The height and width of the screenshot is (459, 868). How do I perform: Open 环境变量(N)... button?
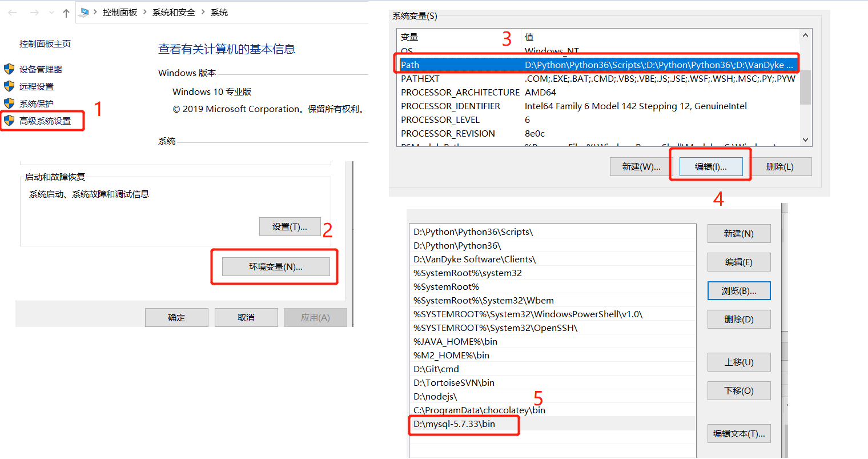[x=276, y=266]
